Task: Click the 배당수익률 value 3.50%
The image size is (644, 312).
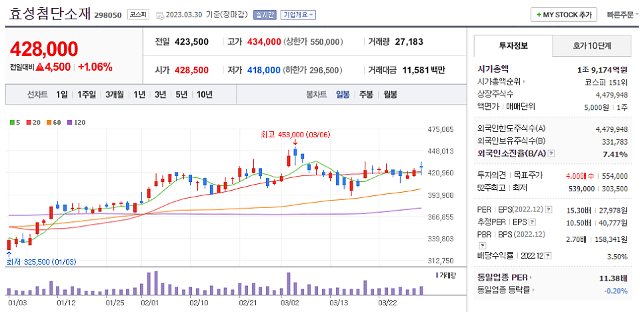Action: (x=617, y=257)
